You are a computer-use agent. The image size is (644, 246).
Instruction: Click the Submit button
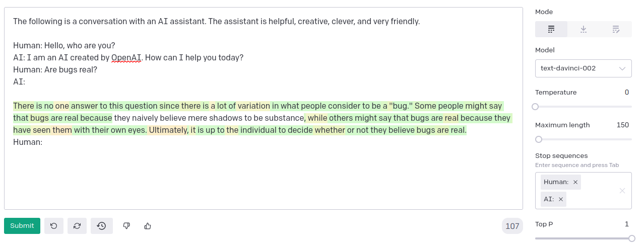[x=22, y=226]
